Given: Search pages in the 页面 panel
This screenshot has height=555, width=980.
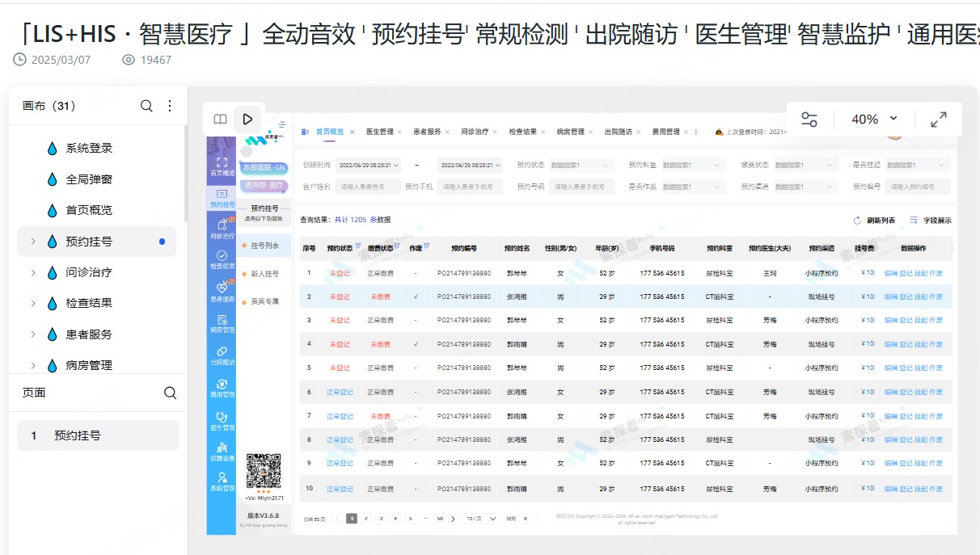Looking at the screenshot, I should [x=170, y=393].
